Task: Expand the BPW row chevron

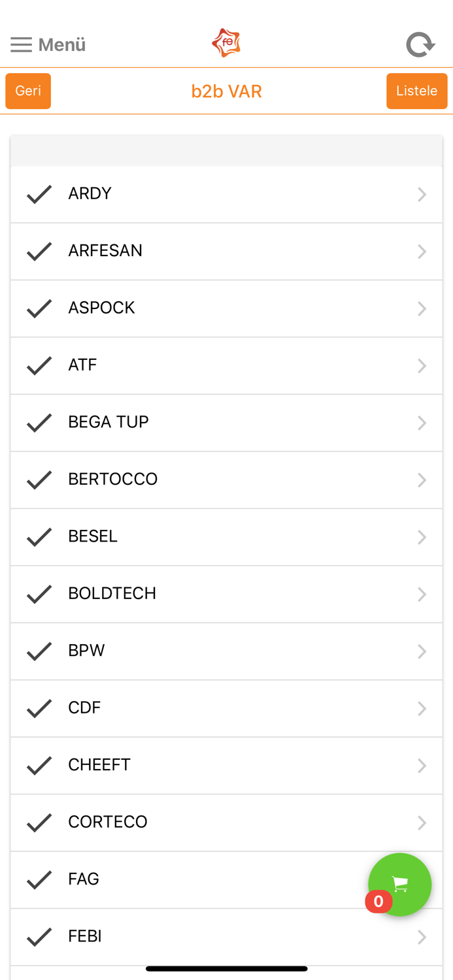Action: (x=422, y=651)
